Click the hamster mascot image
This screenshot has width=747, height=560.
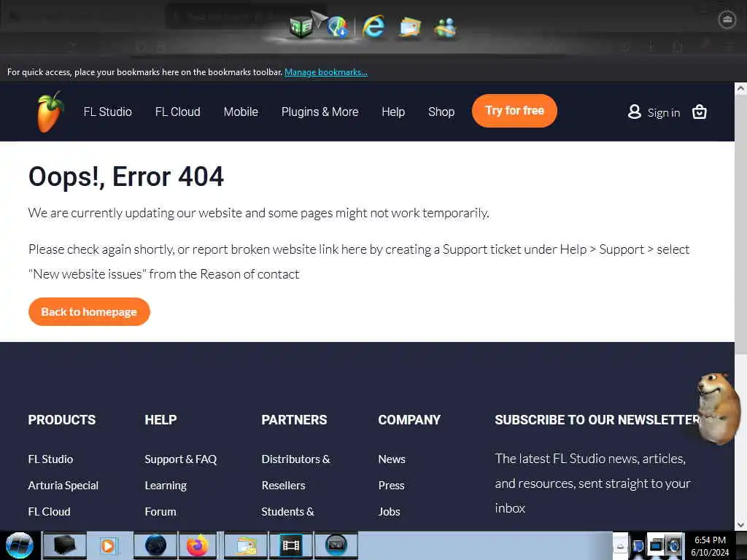pos(719,408)
